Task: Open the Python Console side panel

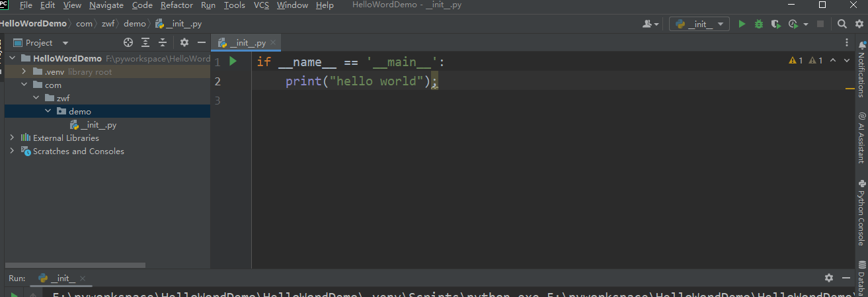Action: 861,213
